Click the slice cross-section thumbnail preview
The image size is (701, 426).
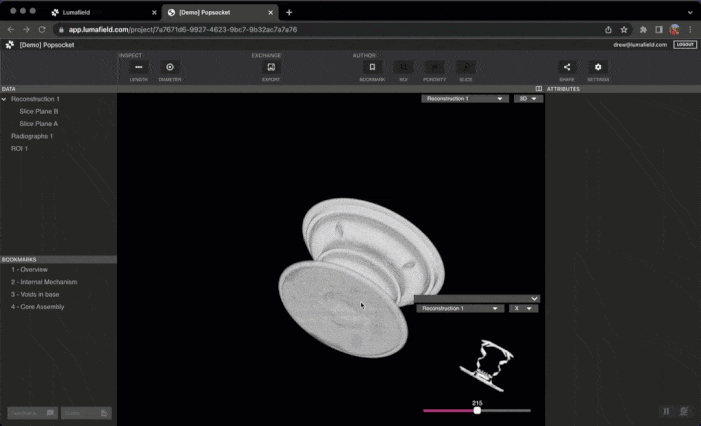(487, 366)
